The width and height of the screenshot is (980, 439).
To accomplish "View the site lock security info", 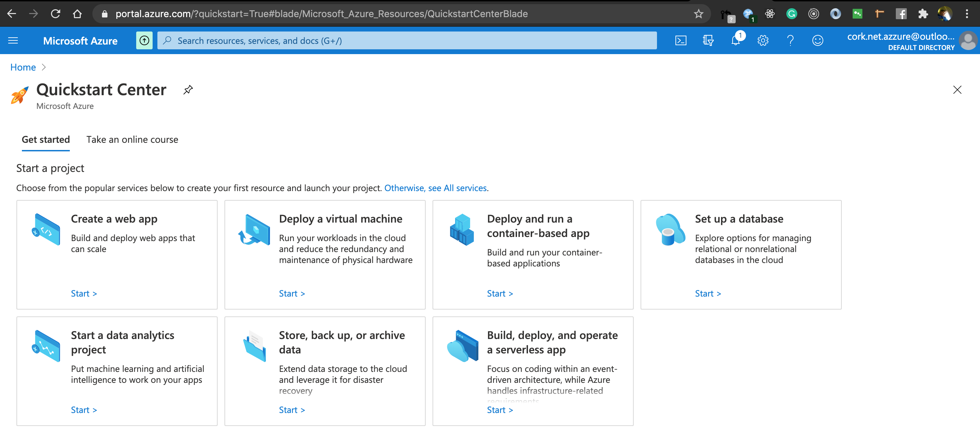I will click(105, 14).
